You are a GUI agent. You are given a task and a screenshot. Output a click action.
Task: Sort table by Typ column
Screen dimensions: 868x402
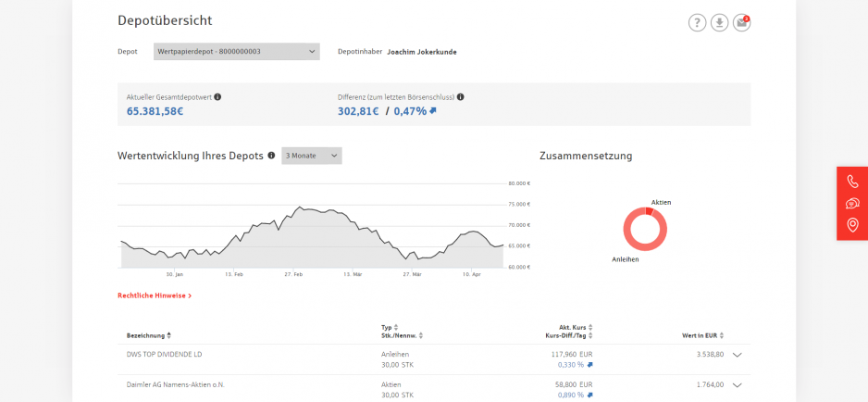coord(396,327)
